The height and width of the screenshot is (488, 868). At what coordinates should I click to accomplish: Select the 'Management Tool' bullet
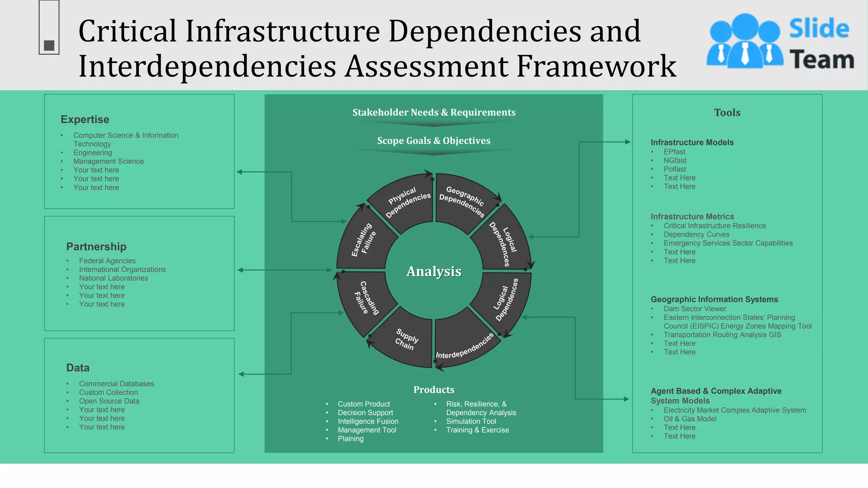pos(367,430)
